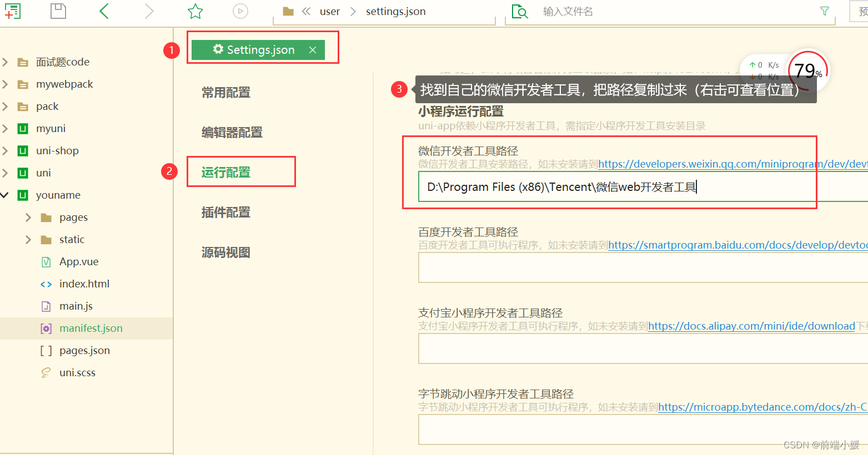The height and width of the screenshot is (455, 868).
Task: Open the 编辑器配置 settings section
Action: pos(232,133)
